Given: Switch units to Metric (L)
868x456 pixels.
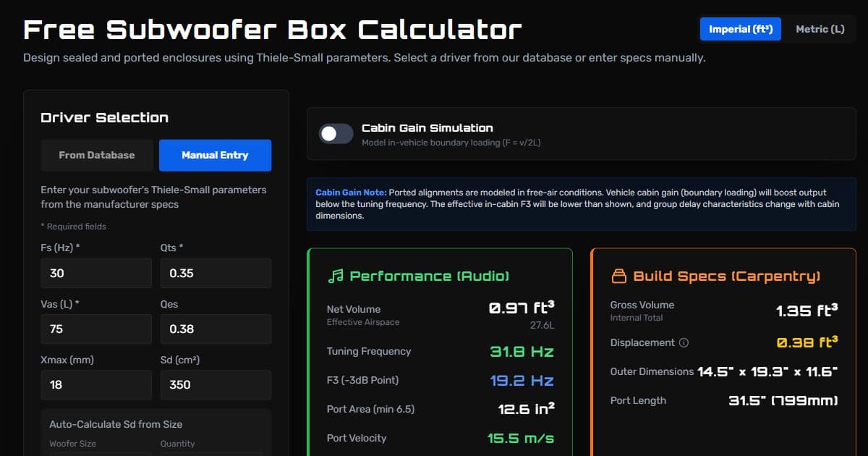Looking at the screenshot, I should [x=820, y=29].
